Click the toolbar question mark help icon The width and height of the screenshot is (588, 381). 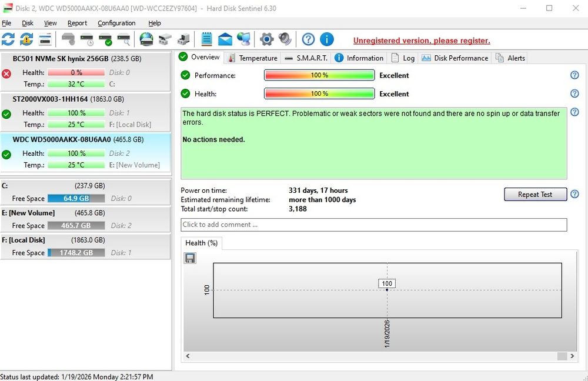tap(308, 39)
